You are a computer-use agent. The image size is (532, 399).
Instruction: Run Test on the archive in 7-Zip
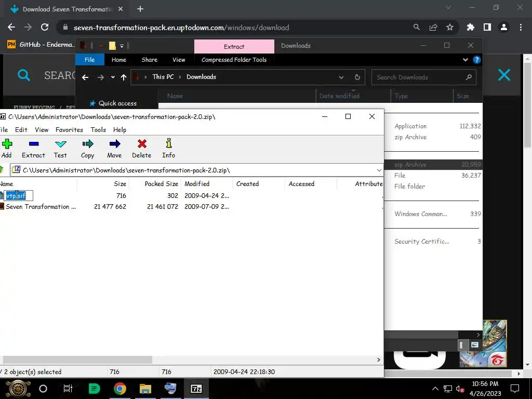pyautogui.click(x=60, y=149)
